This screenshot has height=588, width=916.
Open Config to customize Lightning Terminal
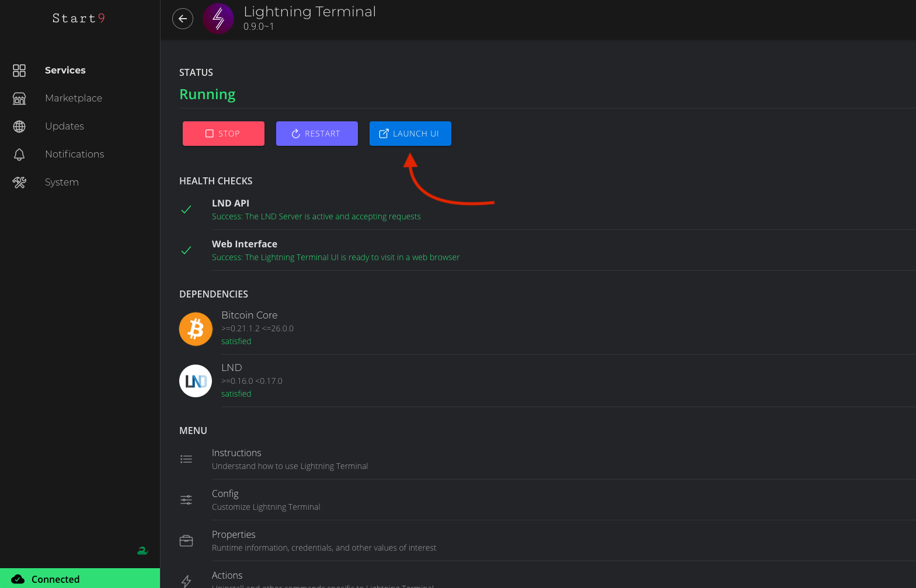[266, 500]
